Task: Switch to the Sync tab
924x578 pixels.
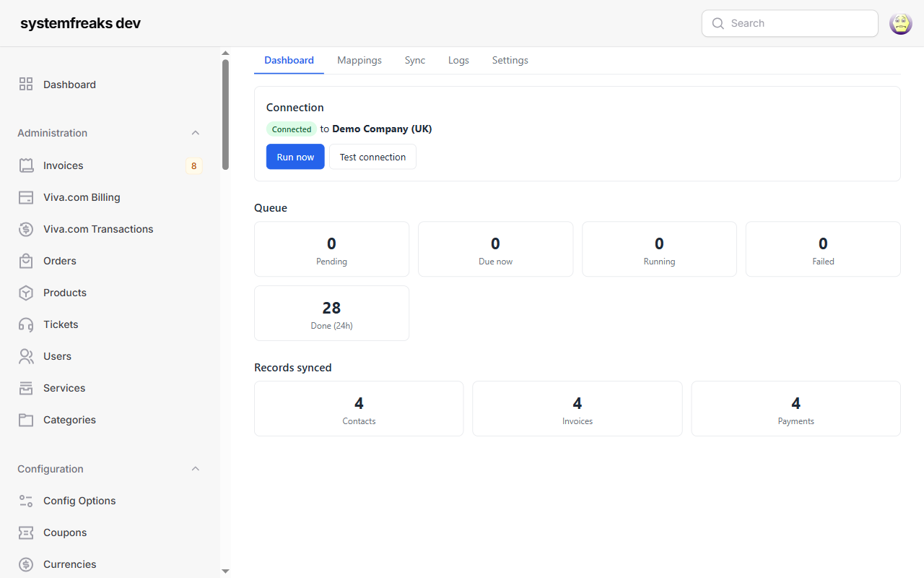Action: (415, 60)
